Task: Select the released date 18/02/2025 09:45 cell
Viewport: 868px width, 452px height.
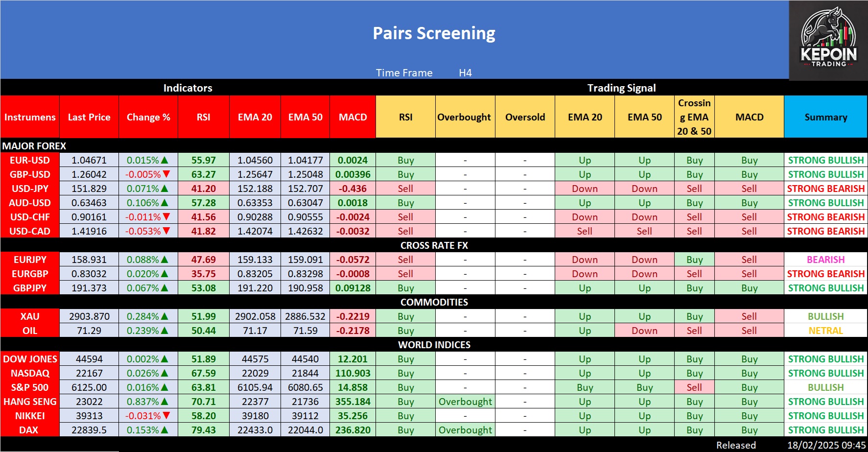Action: click(x=826, y=445)
